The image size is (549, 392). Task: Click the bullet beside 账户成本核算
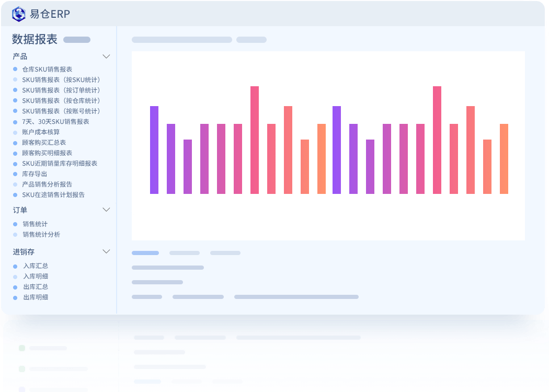pyautogui.click(x=15, y=132)
